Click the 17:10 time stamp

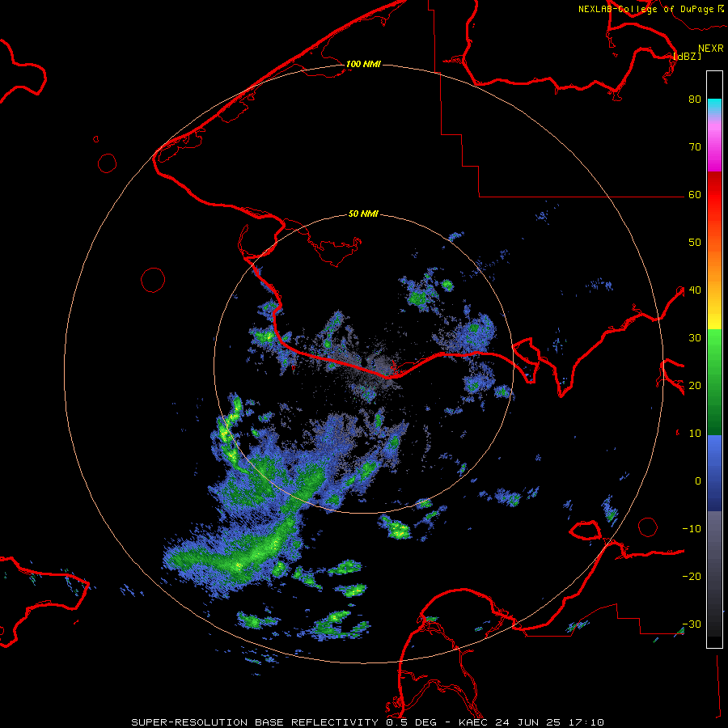coord(588,722)
